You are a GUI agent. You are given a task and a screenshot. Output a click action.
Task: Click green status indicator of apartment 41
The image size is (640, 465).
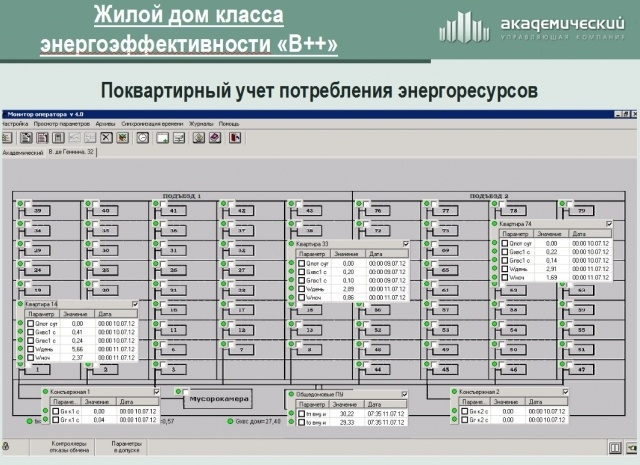pos(156,203)
